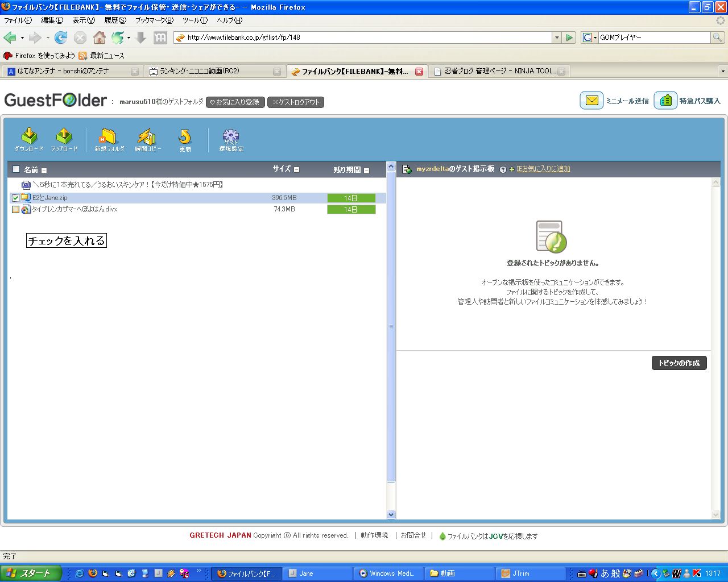Switch to the 忍者ブログ 管理ページ tab
728x582 pixels.
point(499,71)
